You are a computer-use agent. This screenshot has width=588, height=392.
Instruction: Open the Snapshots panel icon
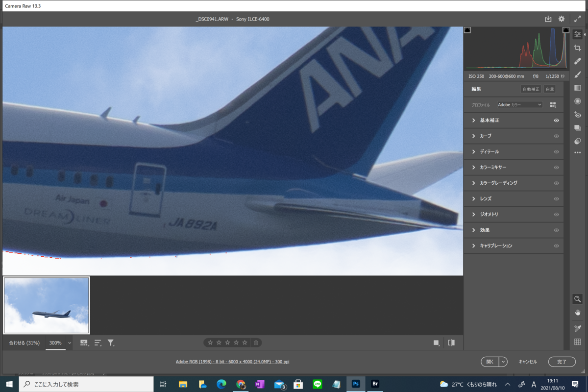coord(578,128)
